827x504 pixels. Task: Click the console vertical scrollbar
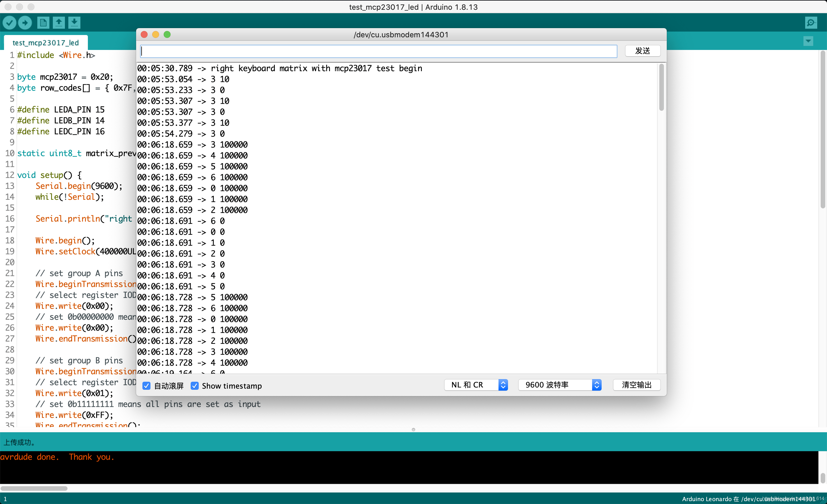823,478
